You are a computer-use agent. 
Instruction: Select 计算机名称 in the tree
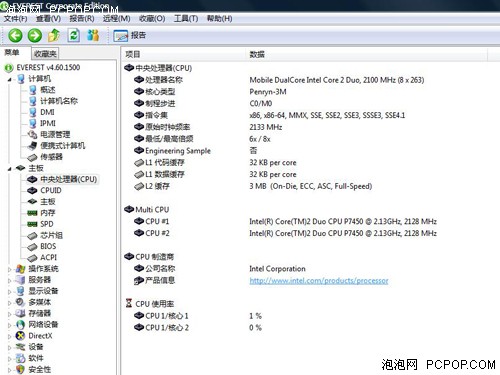59,101
